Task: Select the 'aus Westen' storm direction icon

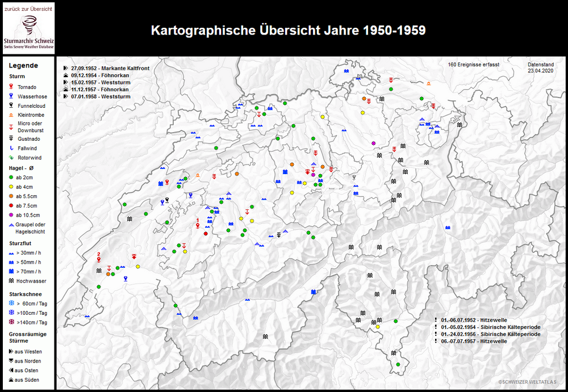Action: point(11,352)
